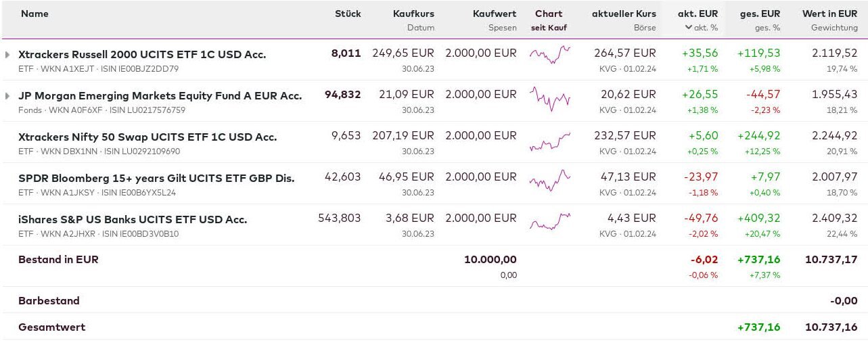The image size is (868, 347).
Task: Sort by the Wert in EUR column
Action: coord(829,14)
